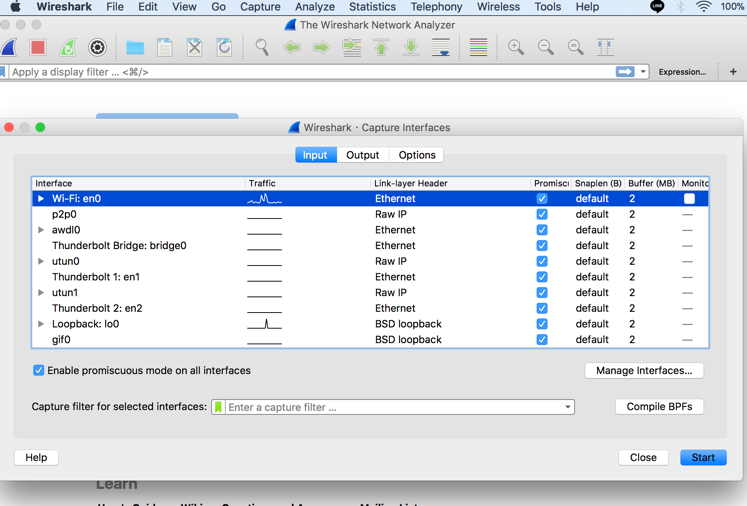This screenshot has width=747, height=506.
Task: Click the Close button in dialog
Action: pyautogui.click(x=643, y=457)
